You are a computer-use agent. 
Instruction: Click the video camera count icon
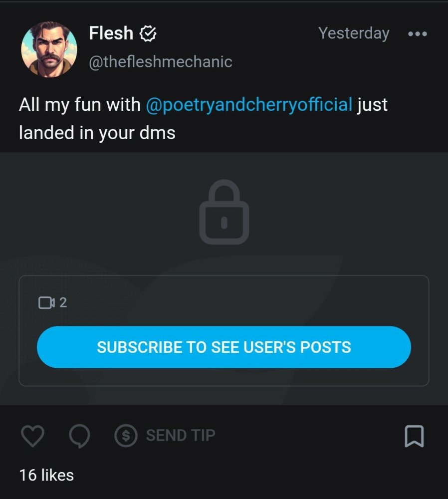click(46, 303)
